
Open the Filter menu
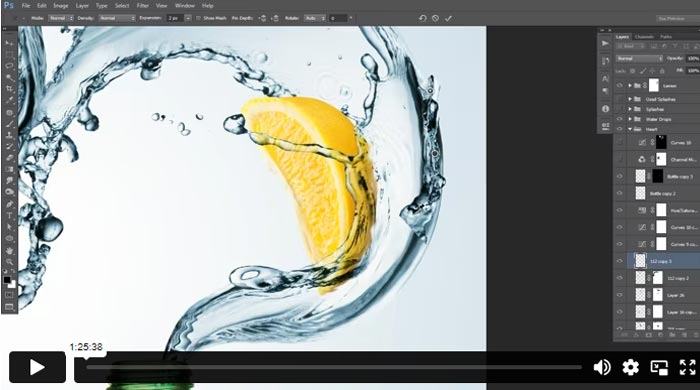pyautogui.click(x=142, y=6)
